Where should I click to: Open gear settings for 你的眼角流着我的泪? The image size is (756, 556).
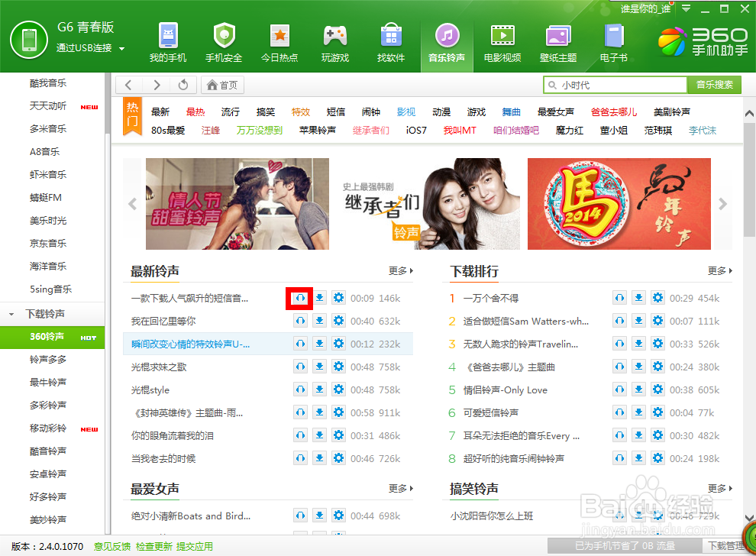(x=338, y=435)
